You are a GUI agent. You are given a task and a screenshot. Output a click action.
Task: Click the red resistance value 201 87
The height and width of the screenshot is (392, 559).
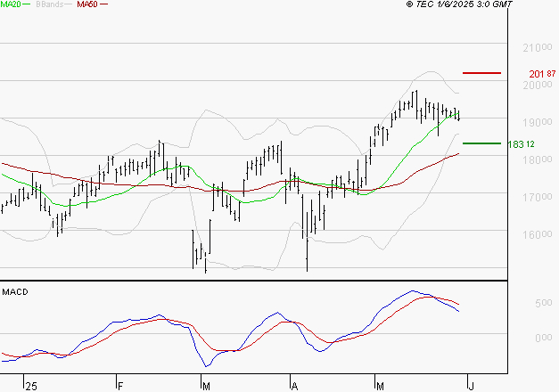click(x=542, y=74)
